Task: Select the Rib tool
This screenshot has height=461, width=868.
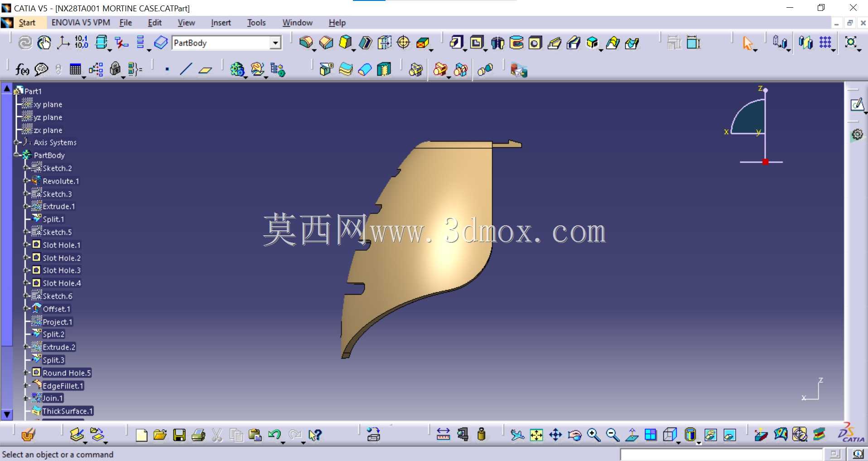Action: tap(554, 43)
